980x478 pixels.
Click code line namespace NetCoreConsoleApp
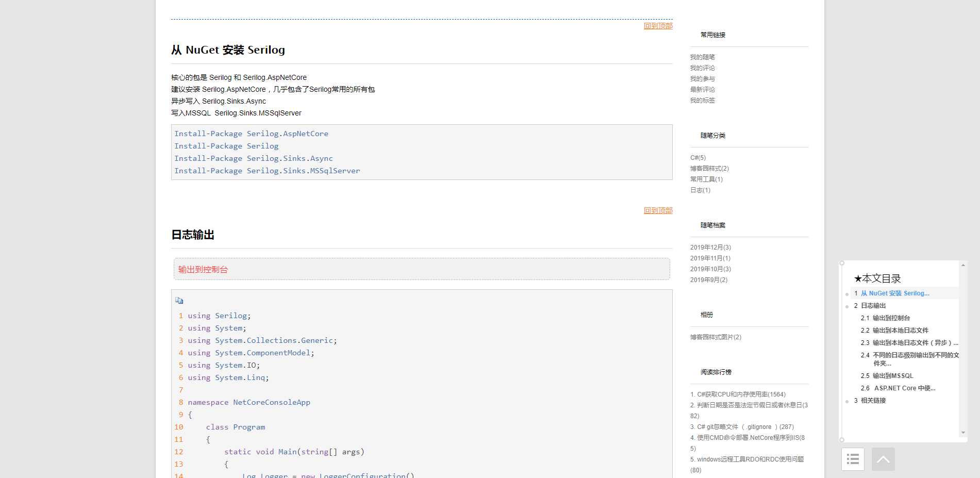tap(249, 402)
